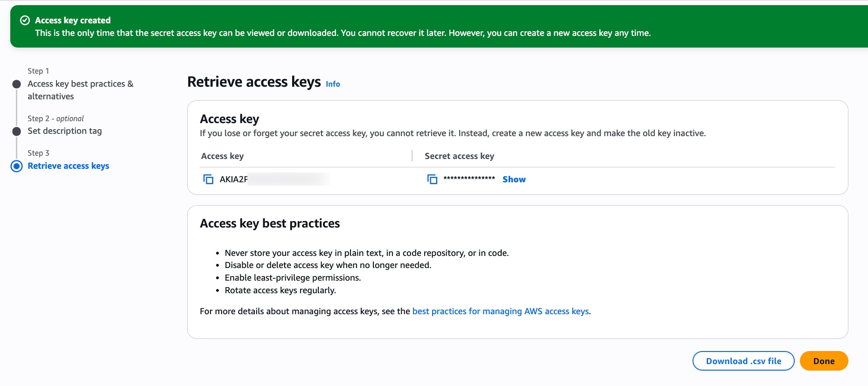Screen dimensions: 868x386
Task: Click the Download .csv file button
Action: tap(743, 360)
